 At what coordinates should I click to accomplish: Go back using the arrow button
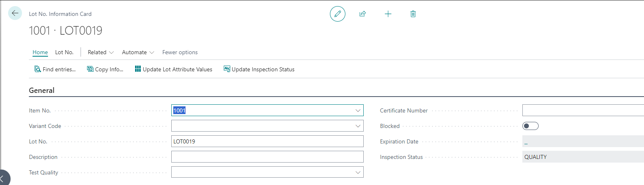tap(15, 13)
